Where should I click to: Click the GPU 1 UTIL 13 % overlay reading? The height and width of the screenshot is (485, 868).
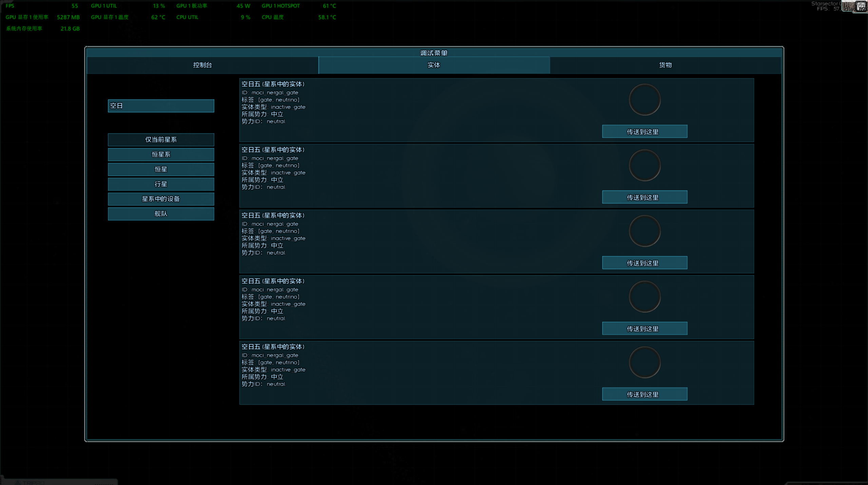pos(128,6)
